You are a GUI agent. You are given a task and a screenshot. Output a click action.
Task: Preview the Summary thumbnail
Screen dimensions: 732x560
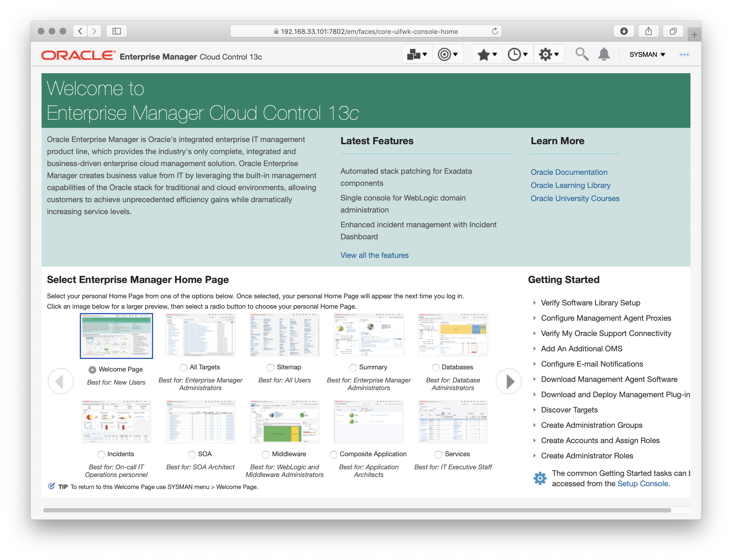click(x=369, y=335)
